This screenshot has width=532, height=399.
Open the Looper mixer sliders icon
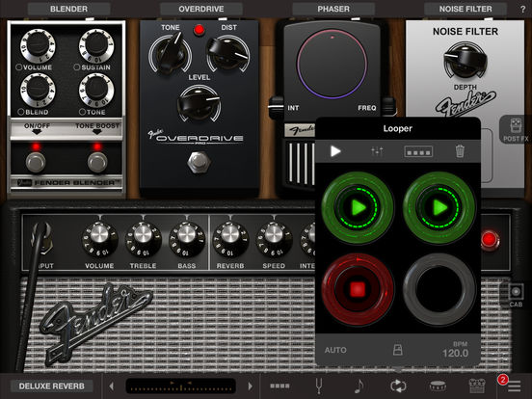[377, 151]
